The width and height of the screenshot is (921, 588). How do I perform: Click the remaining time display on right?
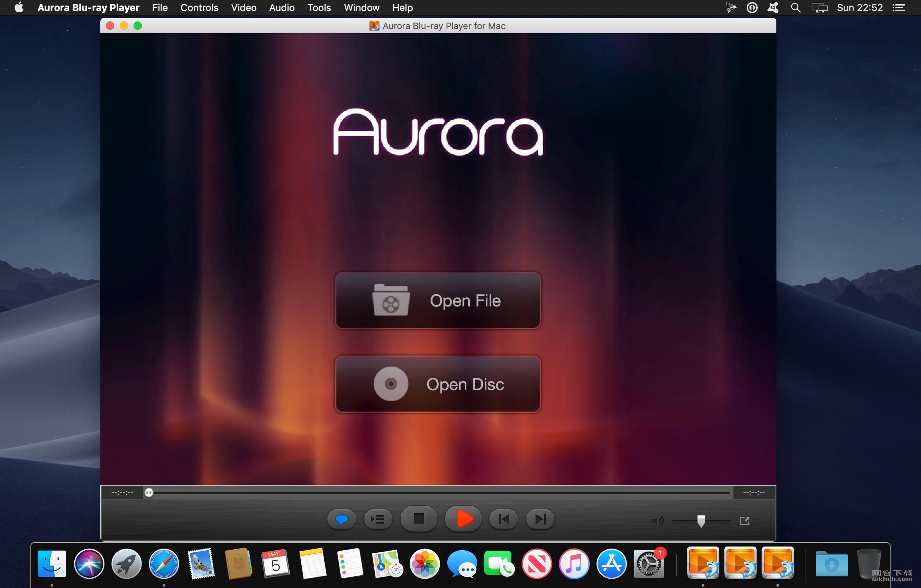[754, 493]
